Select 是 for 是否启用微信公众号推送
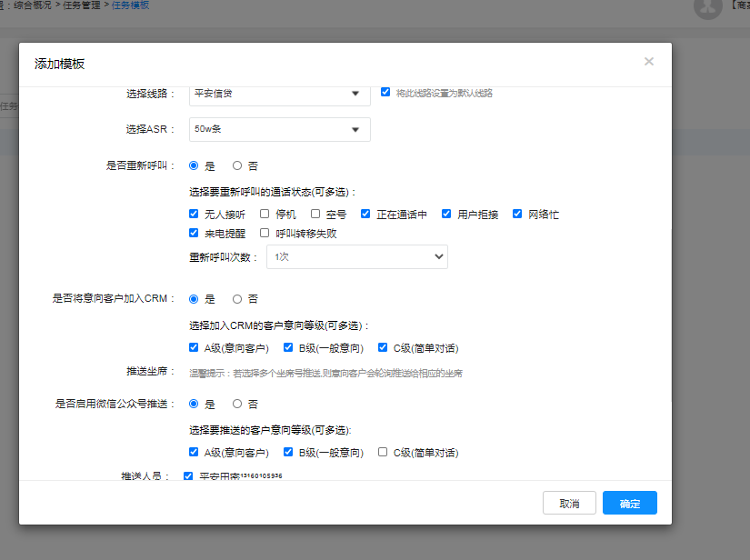This screenshot has height=560, width=750. click(x=194, y=404)
